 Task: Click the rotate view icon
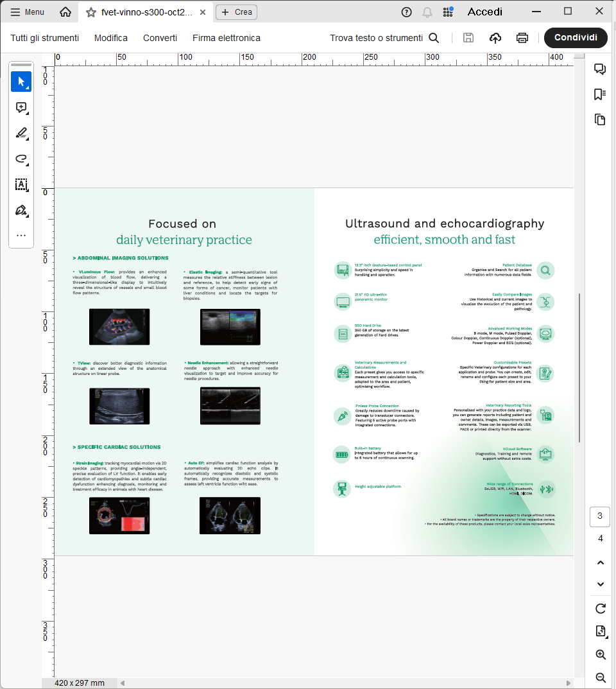[601, 609]
